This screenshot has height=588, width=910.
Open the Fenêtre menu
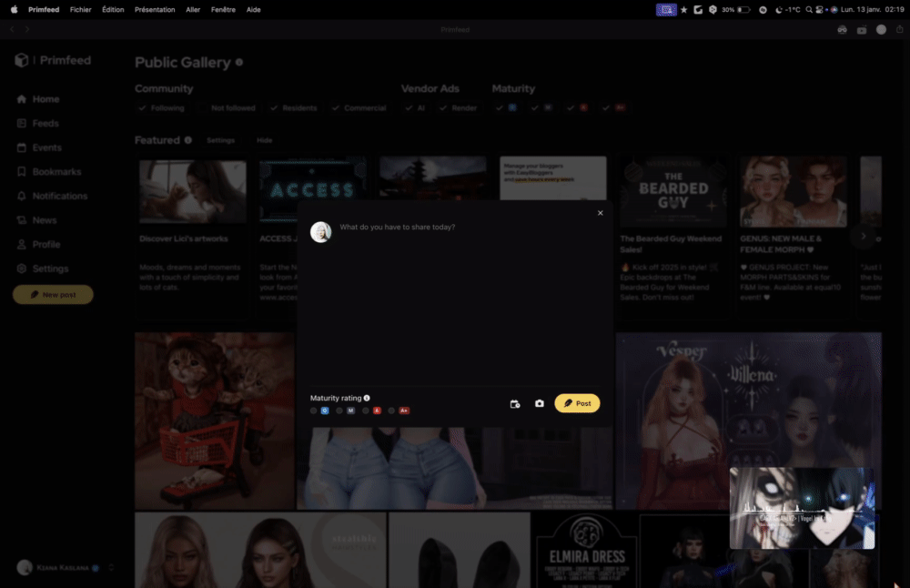point(224,9)
